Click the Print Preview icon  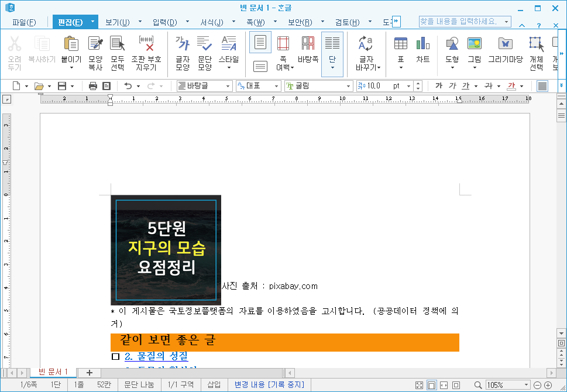[106, 86]
